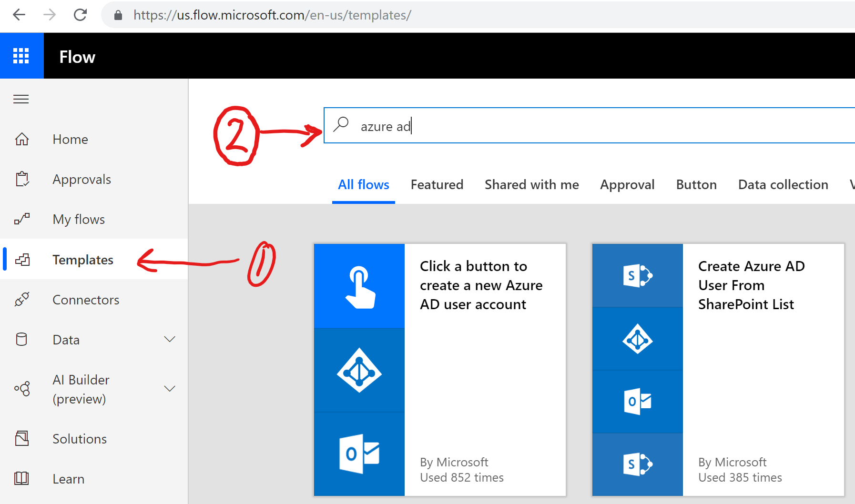Reload the page
855x504 pixels.
80,15
